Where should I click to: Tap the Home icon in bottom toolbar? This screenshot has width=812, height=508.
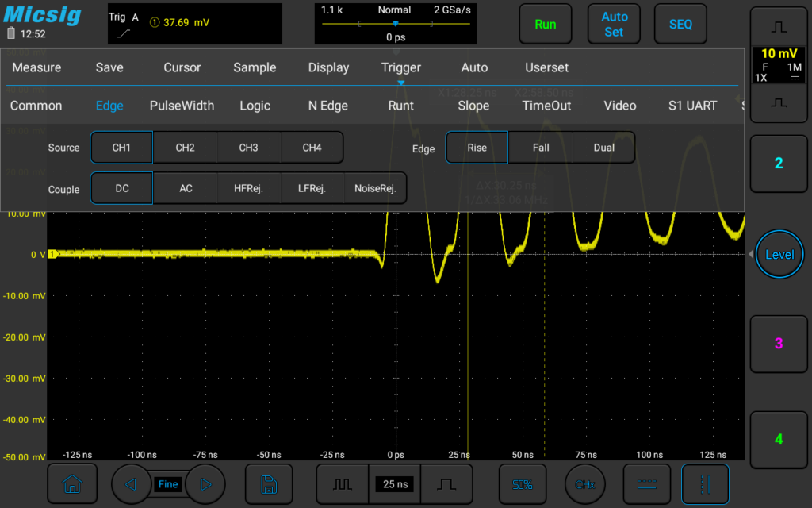coord(72,483)
